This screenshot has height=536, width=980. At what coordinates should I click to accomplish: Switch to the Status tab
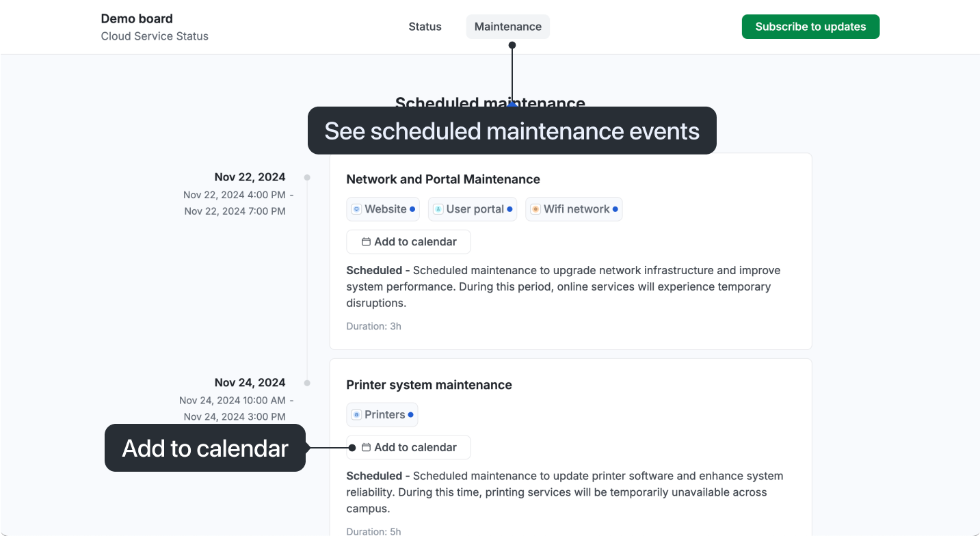tap(425, 27)
